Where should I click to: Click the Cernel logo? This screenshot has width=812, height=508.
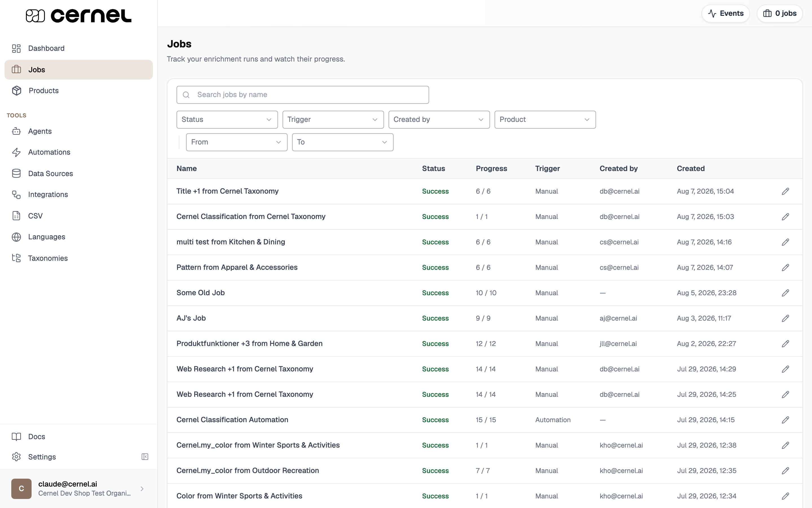click(x=78, y=16)
